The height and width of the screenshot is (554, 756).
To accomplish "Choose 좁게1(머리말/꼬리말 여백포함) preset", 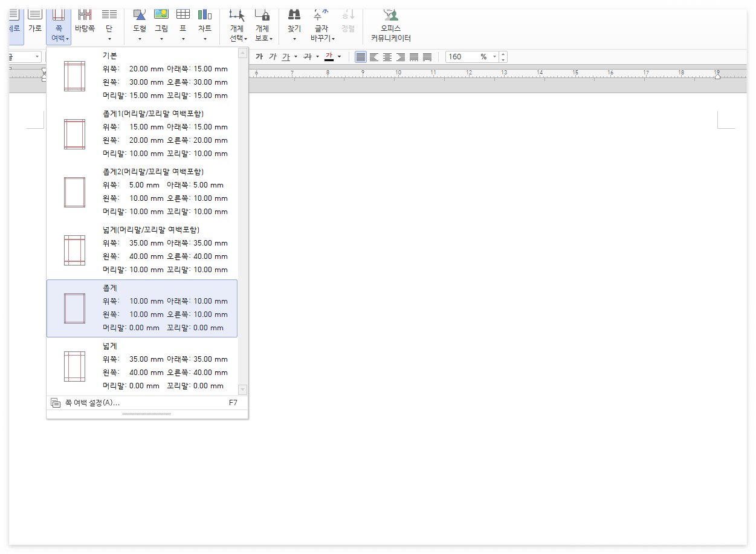I will pos(142,134).
